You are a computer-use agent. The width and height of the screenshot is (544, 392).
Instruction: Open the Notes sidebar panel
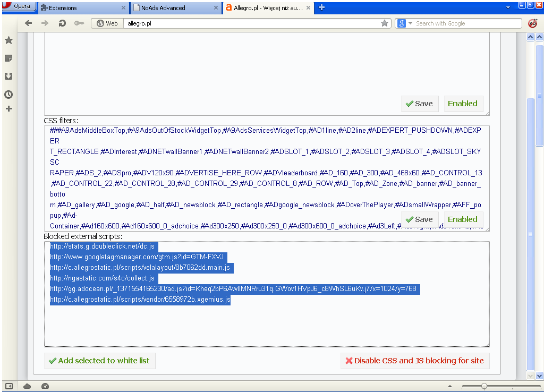click(x=8, y=58)
